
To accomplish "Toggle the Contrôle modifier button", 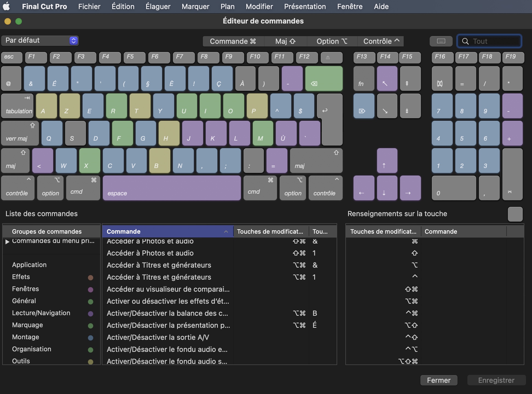I will pyautogui.click(x=381, y=41).
